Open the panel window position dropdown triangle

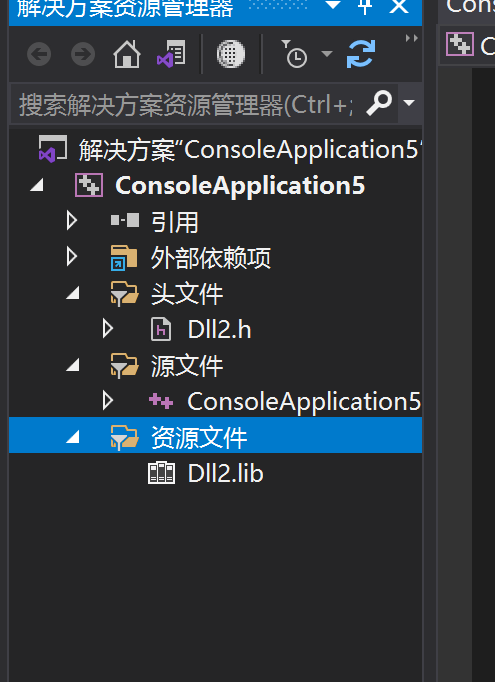pyautogui.click(x=333, y=5)
